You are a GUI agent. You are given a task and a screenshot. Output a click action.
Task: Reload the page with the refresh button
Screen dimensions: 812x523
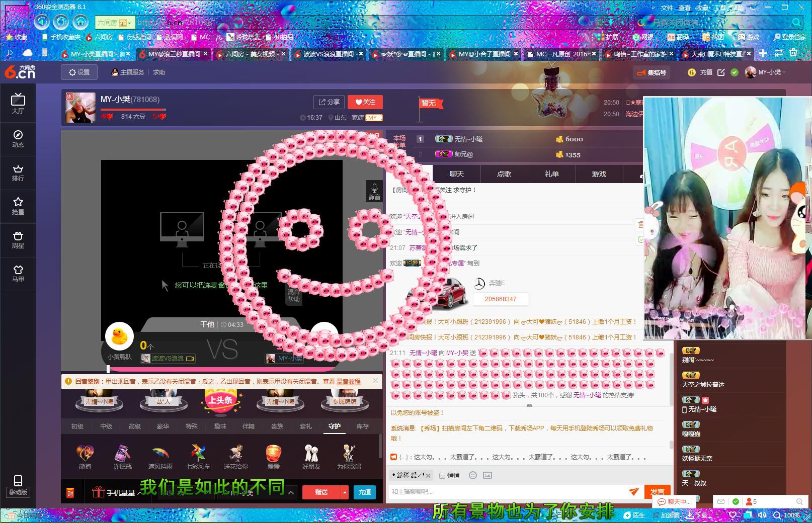click(61, 22)
